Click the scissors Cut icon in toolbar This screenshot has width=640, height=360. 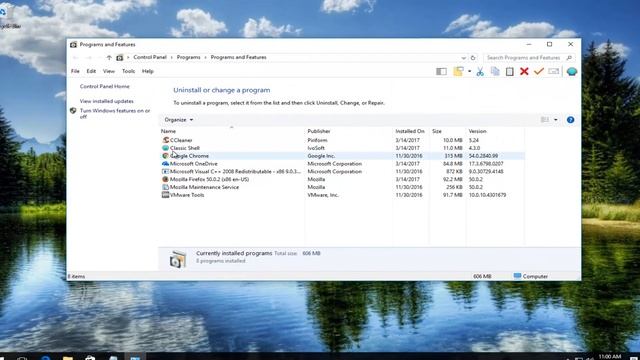pos(480,72)
